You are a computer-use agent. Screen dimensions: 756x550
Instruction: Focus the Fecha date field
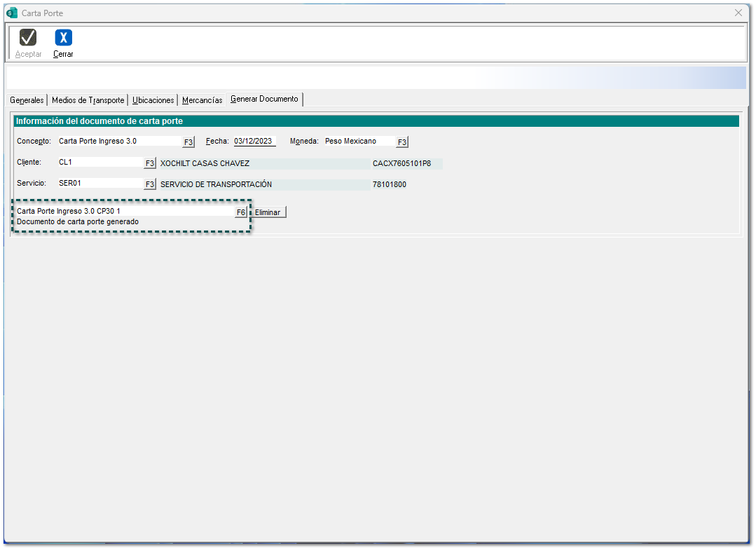(x=254, y=141)
